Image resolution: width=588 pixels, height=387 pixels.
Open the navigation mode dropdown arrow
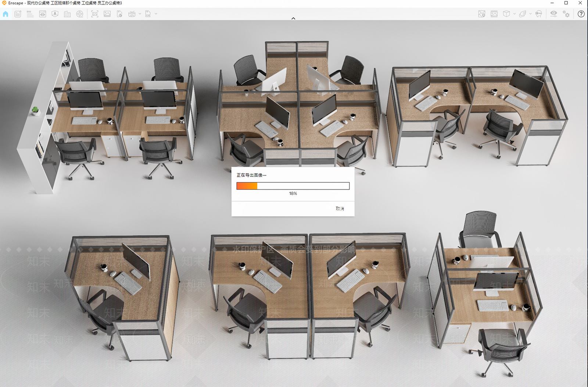pyautogui.click(x=531, y=14)
